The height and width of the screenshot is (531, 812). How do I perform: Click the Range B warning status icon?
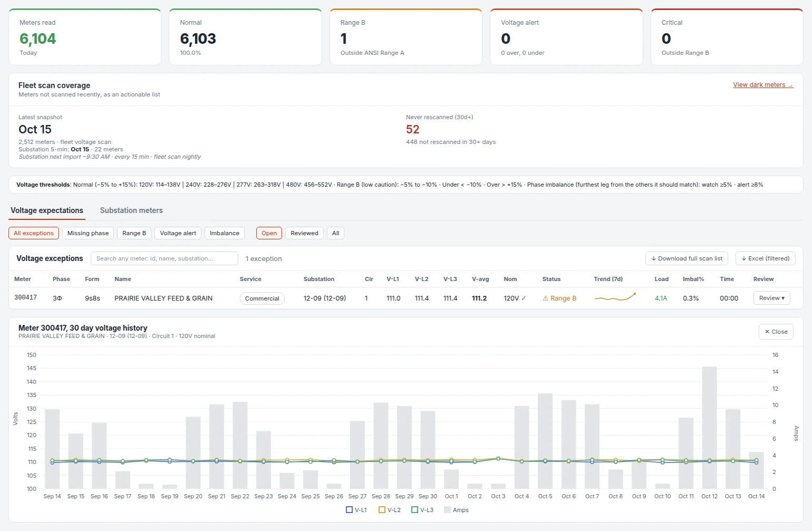click(x=545, y=298)
